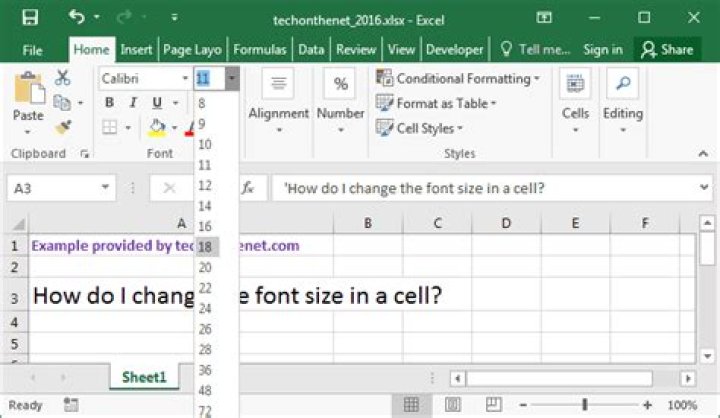
Task: Click the zoom slider handle
Action: tap(585, 405)
